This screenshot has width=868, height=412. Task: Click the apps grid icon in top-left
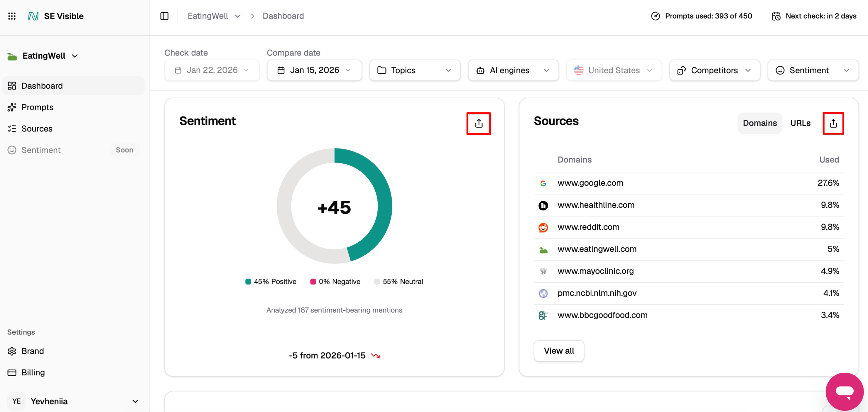click(x=12, y=16)
